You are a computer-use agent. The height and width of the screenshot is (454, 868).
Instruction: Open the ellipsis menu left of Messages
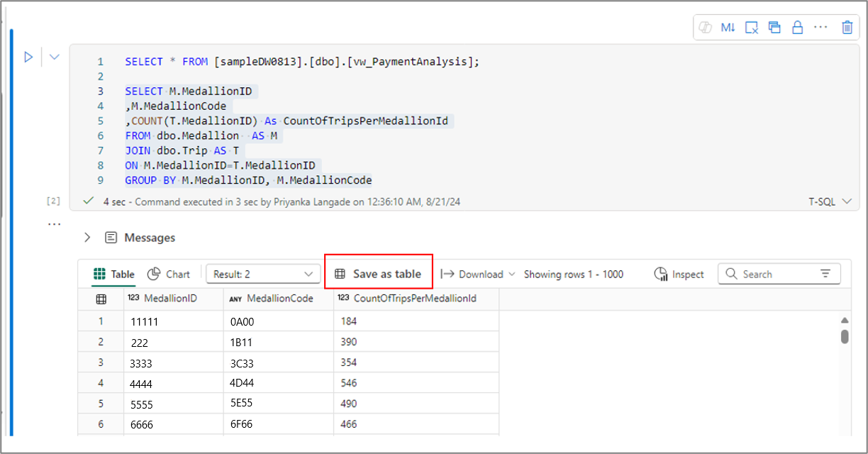pyautogui.click(x=54, y=223)
